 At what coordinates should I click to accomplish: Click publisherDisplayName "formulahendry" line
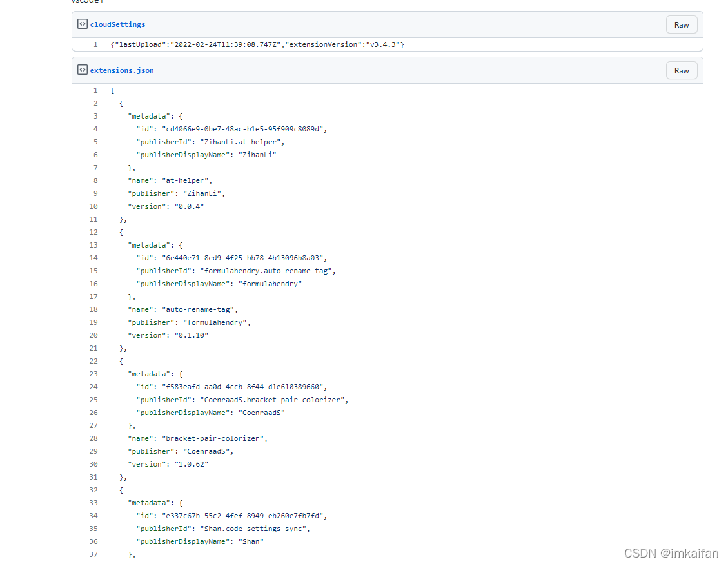pos(219,284)
